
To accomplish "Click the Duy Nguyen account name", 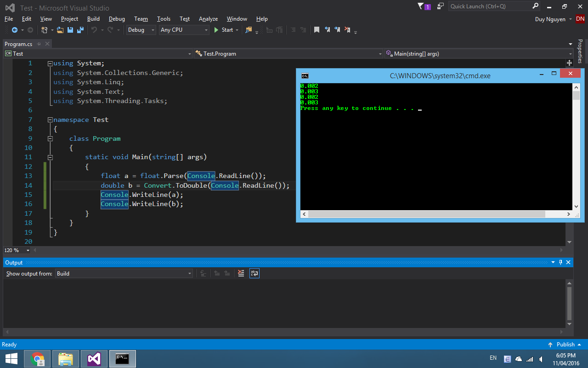I will pyautogui.click(x=550, y=19).
